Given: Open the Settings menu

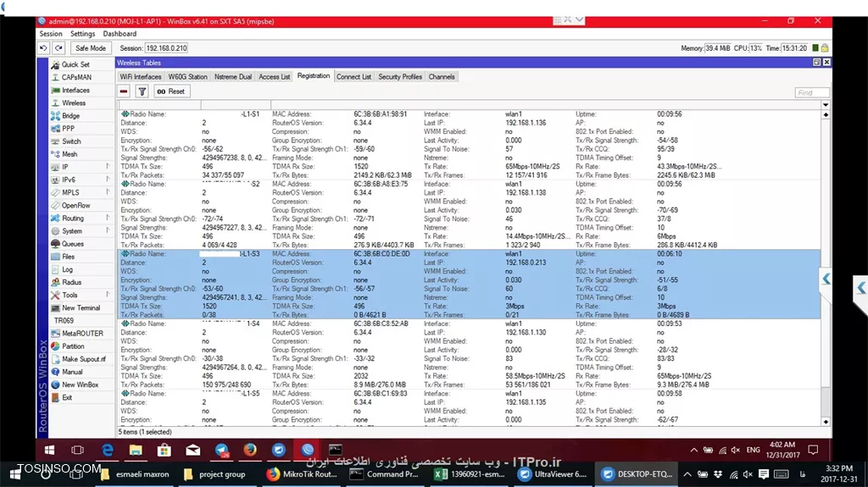Looking at the screenshot, I should pyautogui.click(x=82, y=34).
